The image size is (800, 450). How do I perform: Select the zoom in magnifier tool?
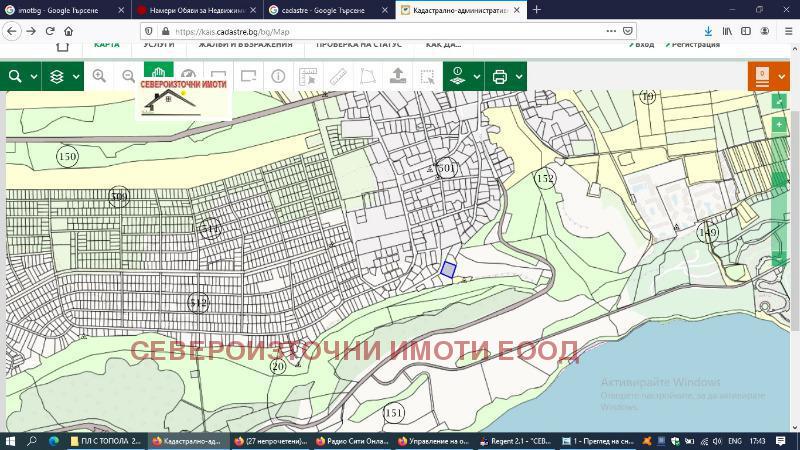(x=99, y=76)
